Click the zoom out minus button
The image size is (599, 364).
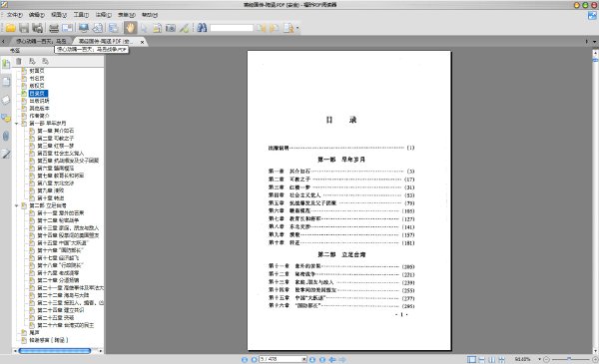click(546, 359)
